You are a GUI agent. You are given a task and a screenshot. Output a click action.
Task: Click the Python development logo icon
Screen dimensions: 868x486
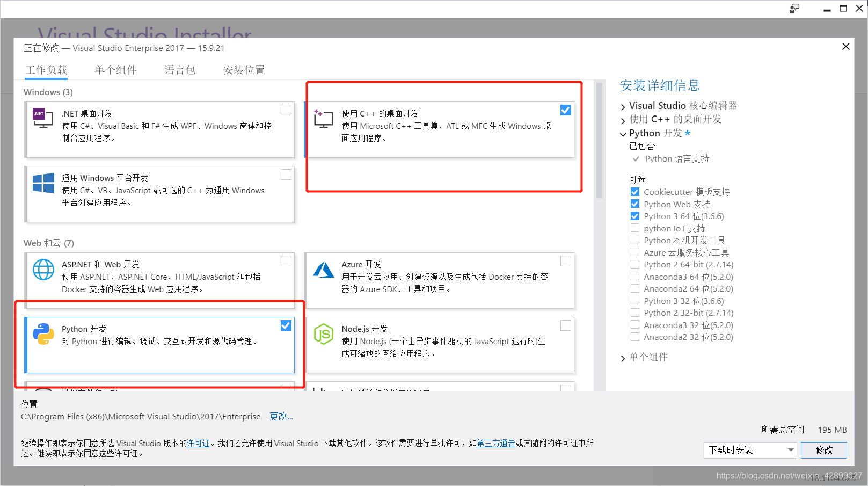(43, 334)
